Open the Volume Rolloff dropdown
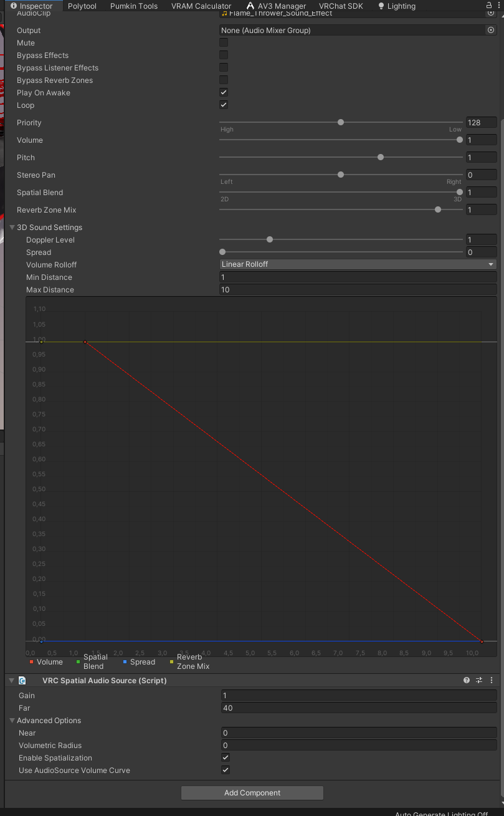This screenshot has width=504, height=816. click(x=358, y=264)
